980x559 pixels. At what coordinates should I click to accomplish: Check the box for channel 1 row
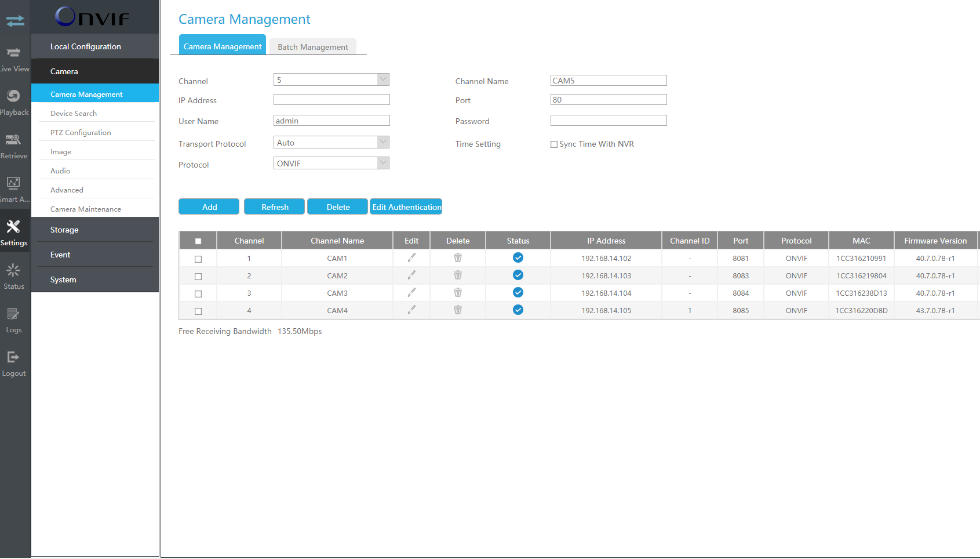[x=198, y=259]
